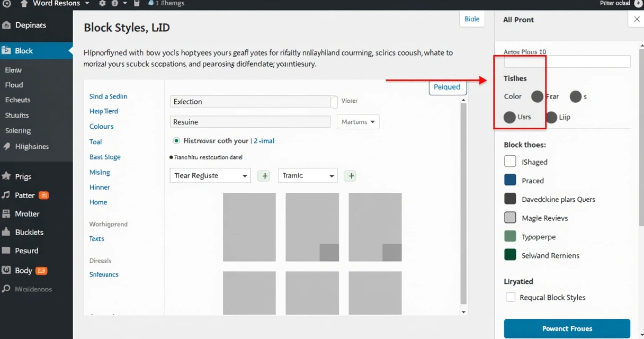The height and width of the screenshot is (339, 644).
Task: Open the gear settings icon in the top bar
Action: (x=102, y=4)
